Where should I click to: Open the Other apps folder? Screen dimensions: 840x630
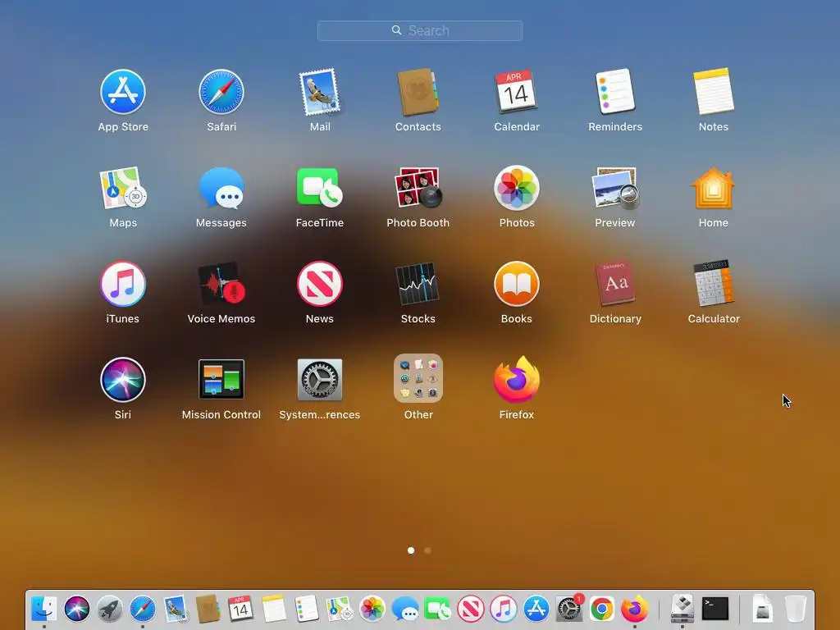(418, 378)
